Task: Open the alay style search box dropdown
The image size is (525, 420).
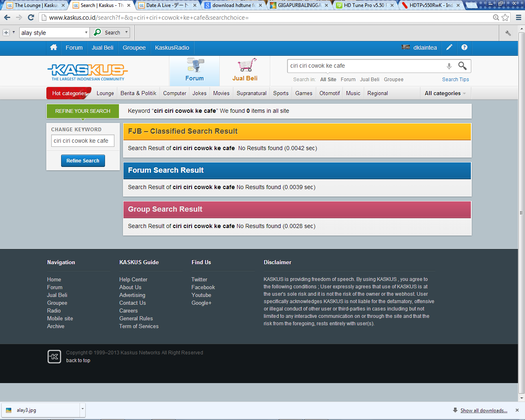Action: click(x=86, y=32)
